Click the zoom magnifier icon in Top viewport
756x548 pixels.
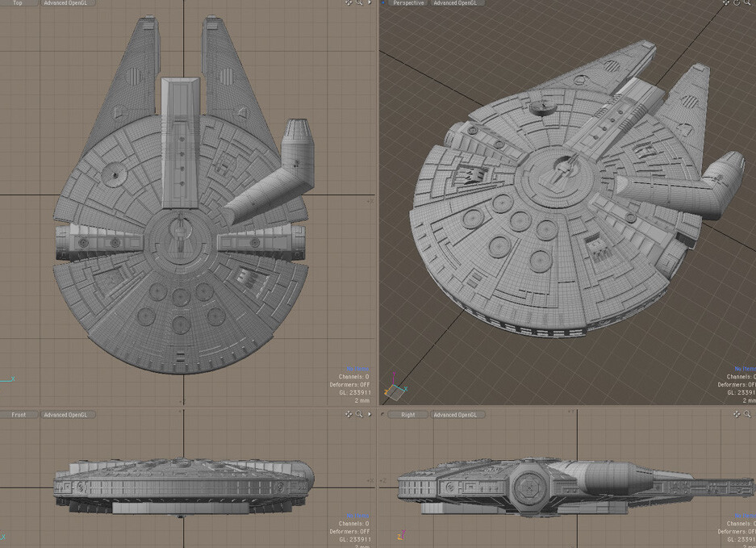pyautogui.click(x=359, y=3)
